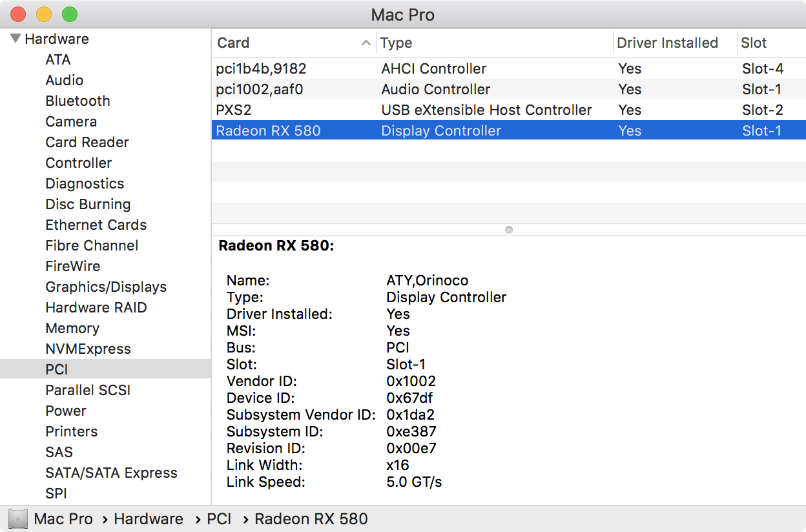Click the yellow minimize window button

pos(43,14)
